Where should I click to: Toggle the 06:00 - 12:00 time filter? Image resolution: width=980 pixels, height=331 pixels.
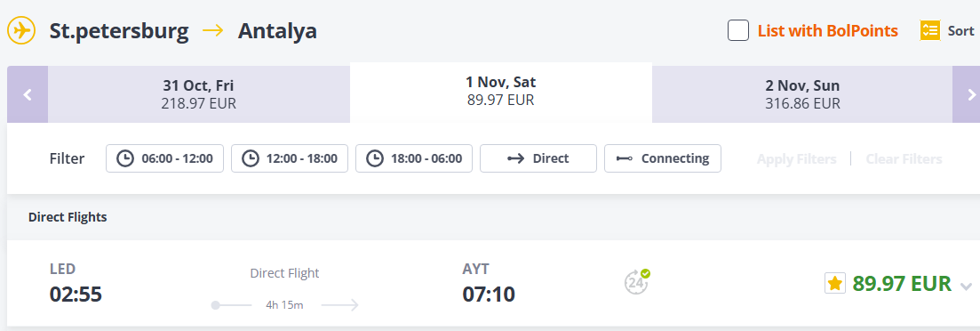click(x=165, y=158)
